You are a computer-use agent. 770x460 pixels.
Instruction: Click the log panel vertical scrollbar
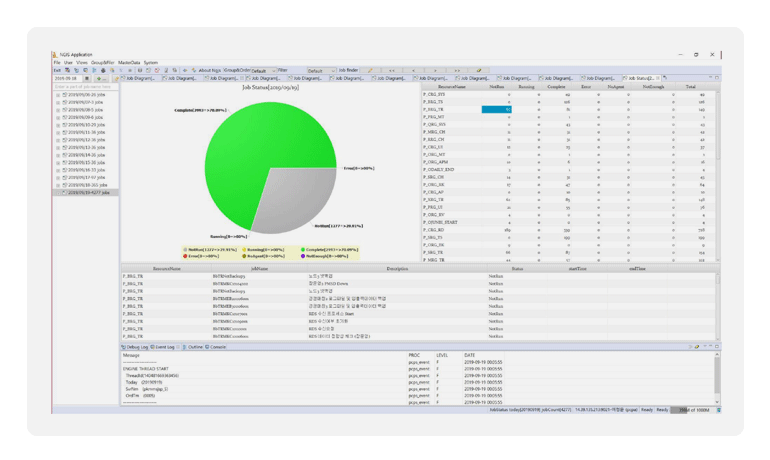click(717, 378)
